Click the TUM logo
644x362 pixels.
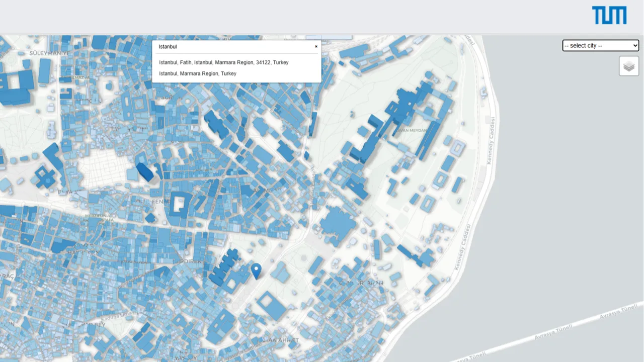(609, 16)
